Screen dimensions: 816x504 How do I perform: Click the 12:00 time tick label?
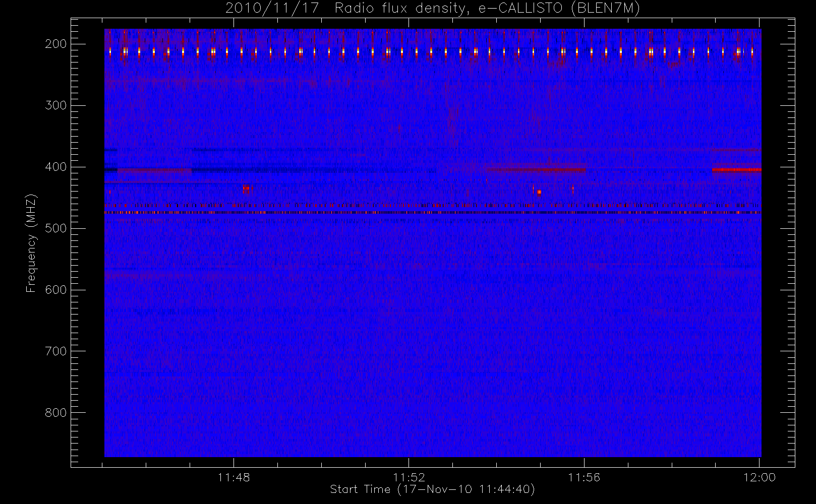760,477
